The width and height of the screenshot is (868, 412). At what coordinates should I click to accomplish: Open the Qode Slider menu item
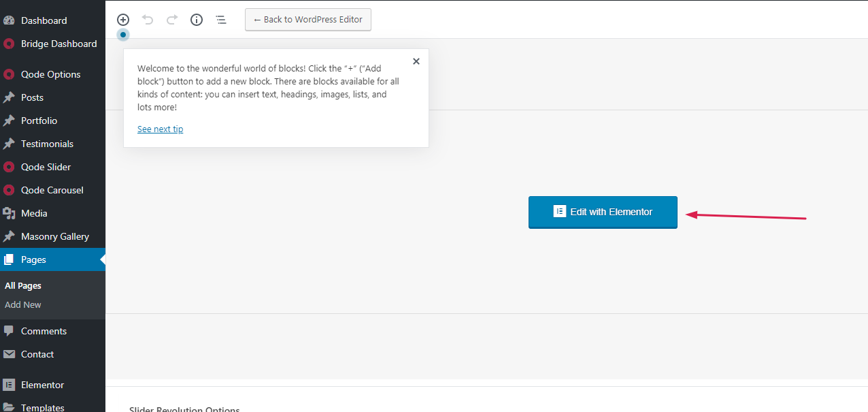tap(46, 167)
